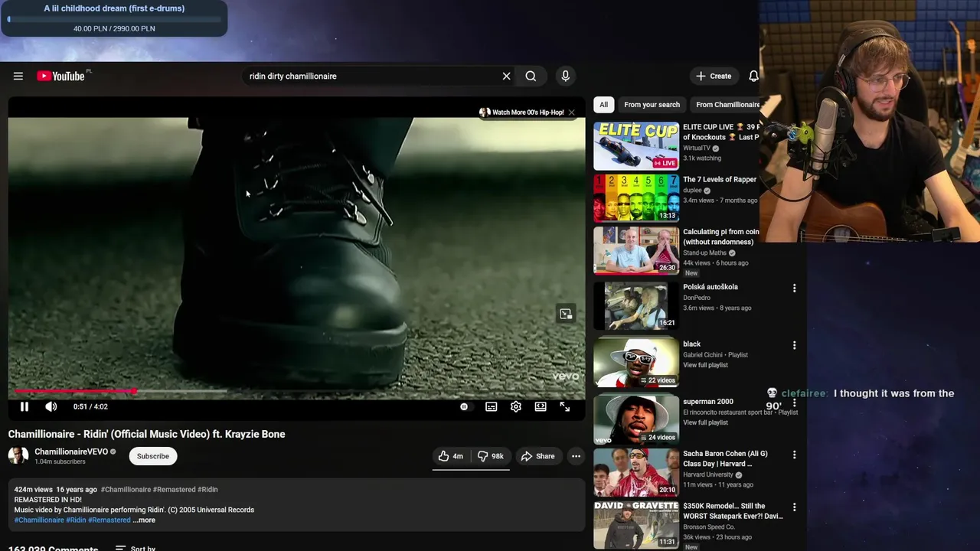Open ELITE CUP LIVE video thumbnail
The width and height of the screenshot is (980, 551).
[x=636, y=145]
